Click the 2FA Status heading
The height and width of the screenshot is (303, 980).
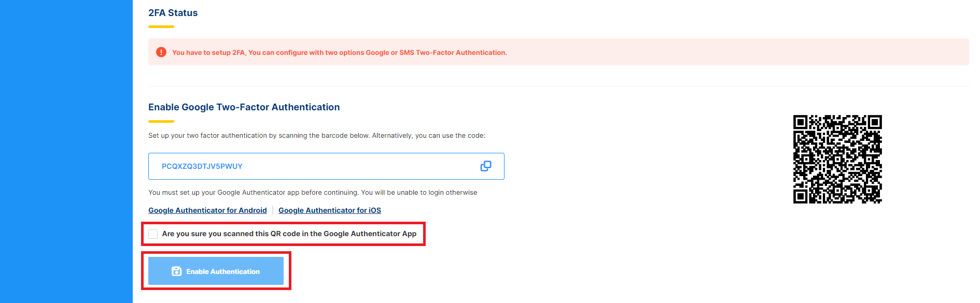pyautogui.click(x=173, y=13)
